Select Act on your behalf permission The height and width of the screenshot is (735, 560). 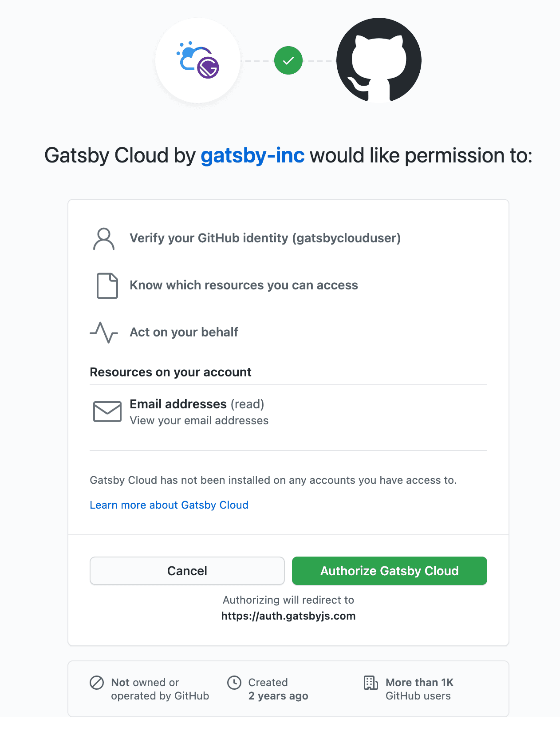(x=184, y=332)
